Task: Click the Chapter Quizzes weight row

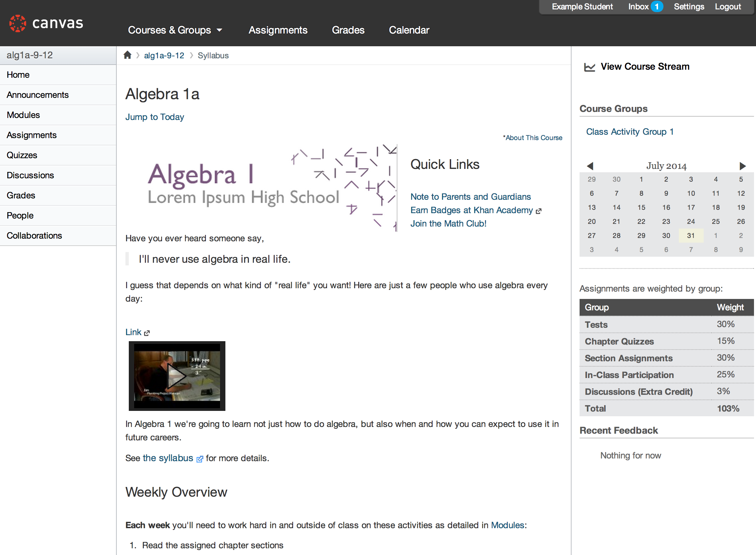Action: click(x=666, y=341)
